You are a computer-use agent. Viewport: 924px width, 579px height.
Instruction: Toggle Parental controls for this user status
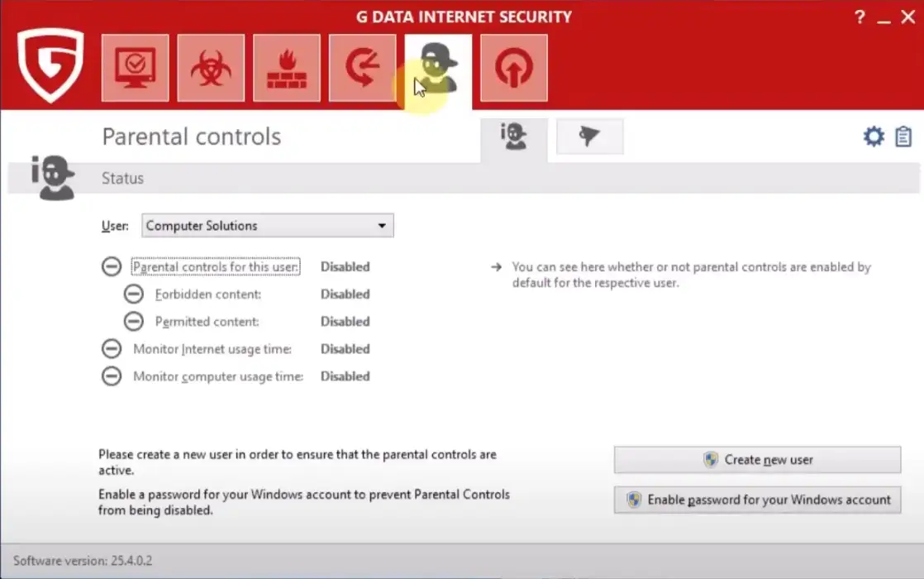[111, 267]
